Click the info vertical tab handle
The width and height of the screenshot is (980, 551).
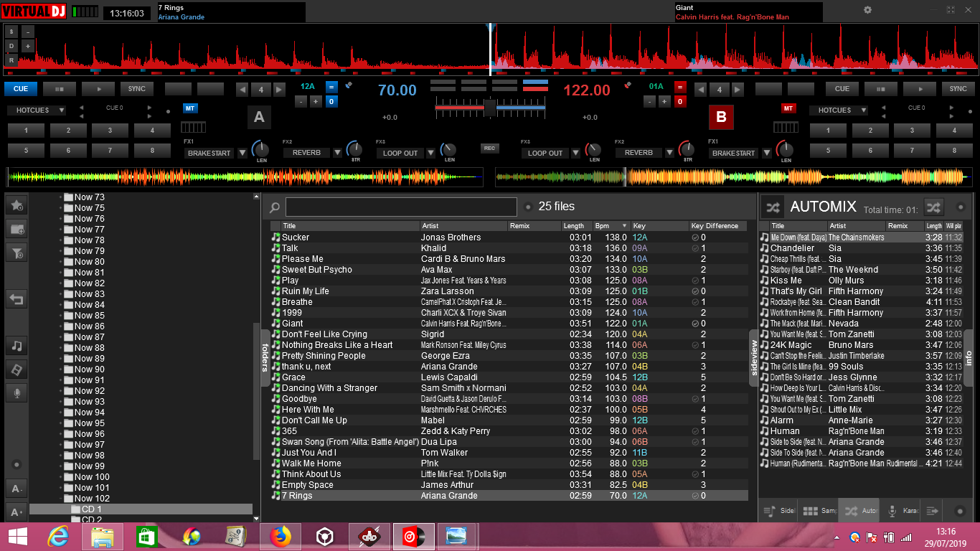coord(968,358)
